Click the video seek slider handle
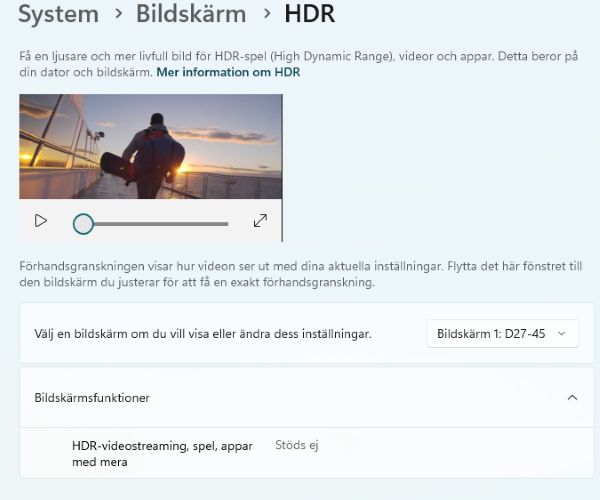The width and height of the screenshot is (600, 500). pyautogui.click(x=83, y=224)
